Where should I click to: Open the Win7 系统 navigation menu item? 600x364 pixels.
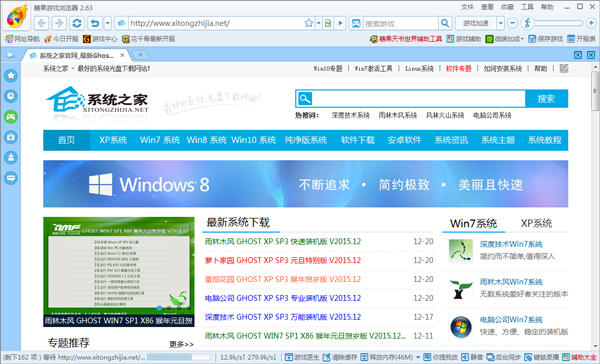[160, 140]
